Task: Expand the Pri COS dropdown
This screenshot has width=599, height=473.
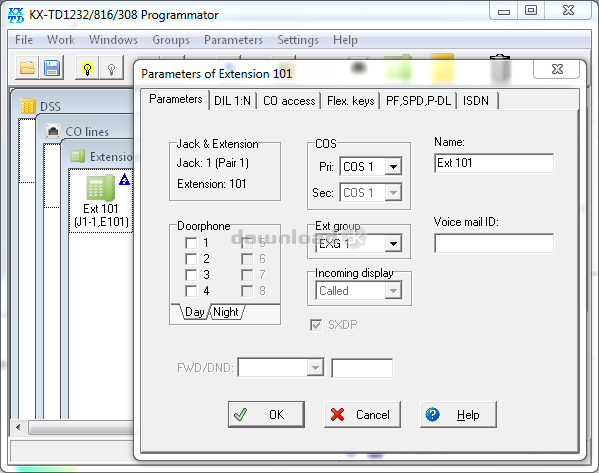Action: [x=393, y=167]
